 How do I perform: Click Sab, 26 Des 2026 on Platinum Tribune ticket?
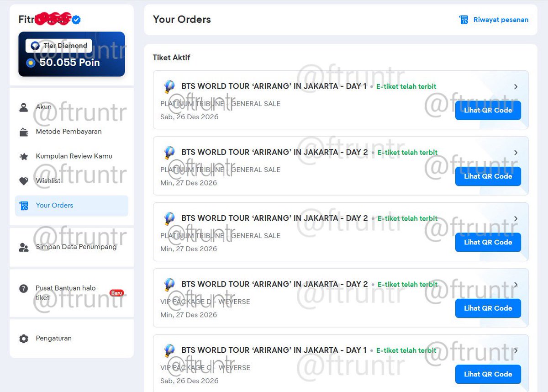click(x=189, y=117)
